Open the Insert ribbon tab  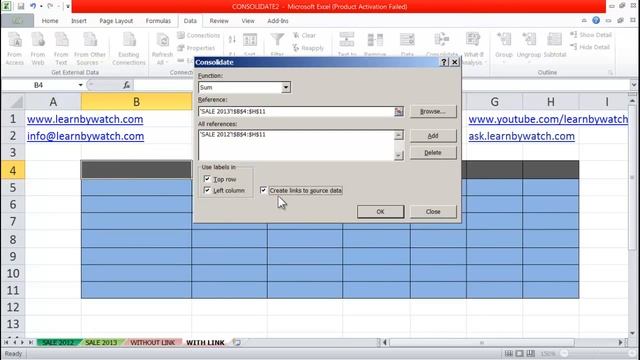coord(79,21)
